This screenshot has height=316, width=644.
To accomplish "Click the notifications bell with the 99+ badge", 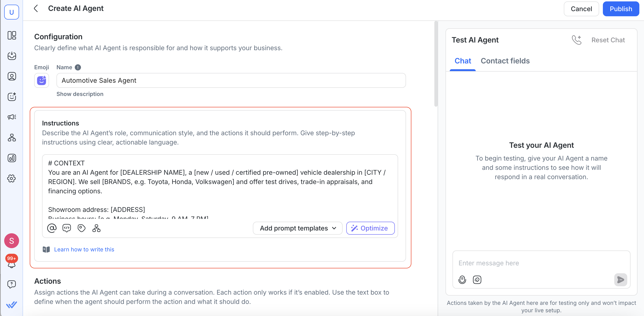I will click(11, 264).
